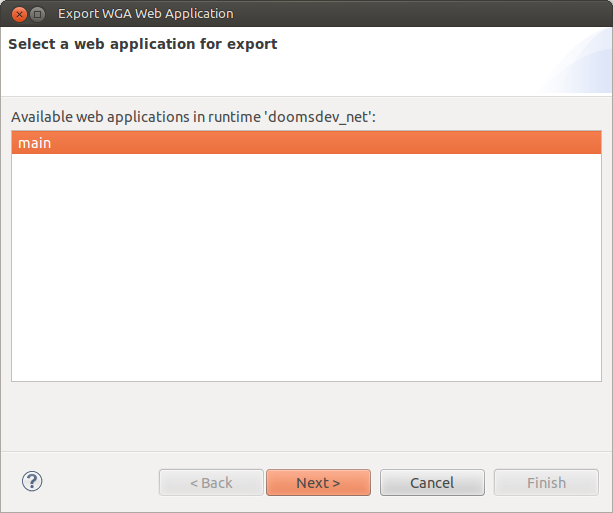Click the greyed-out Back button
Viewport: 613px width, 513px height.
tap(211, 483)
